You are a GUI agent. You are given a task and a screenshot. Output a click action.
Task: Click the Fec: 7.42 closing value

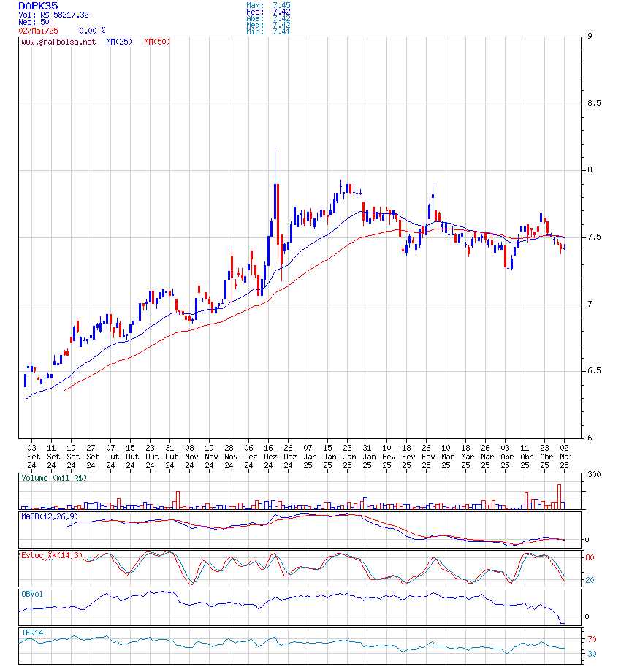coord(268,12)
